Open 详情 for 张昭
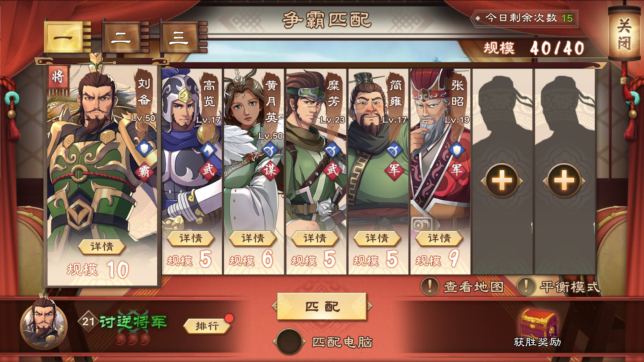The width and height of the screenshot is (644, 362). [x=439, y=238]
